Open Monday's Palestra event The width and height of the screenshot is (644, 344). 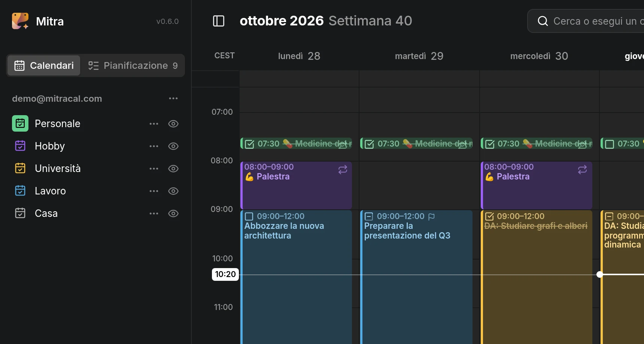tap(296, 185)
